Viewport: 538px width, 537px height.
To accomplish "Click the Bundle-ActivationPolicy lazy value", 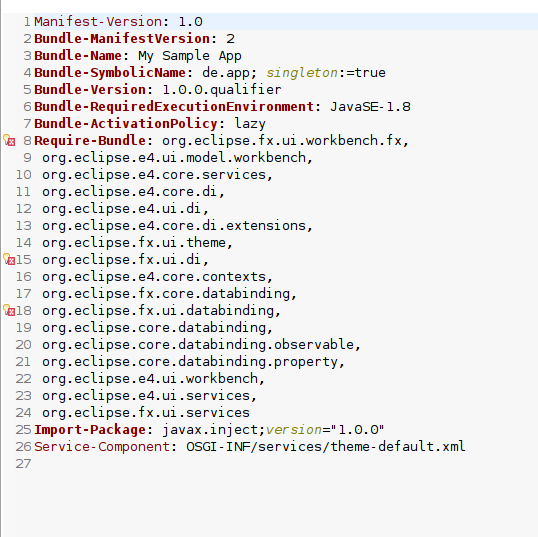I will click(250, 124).
